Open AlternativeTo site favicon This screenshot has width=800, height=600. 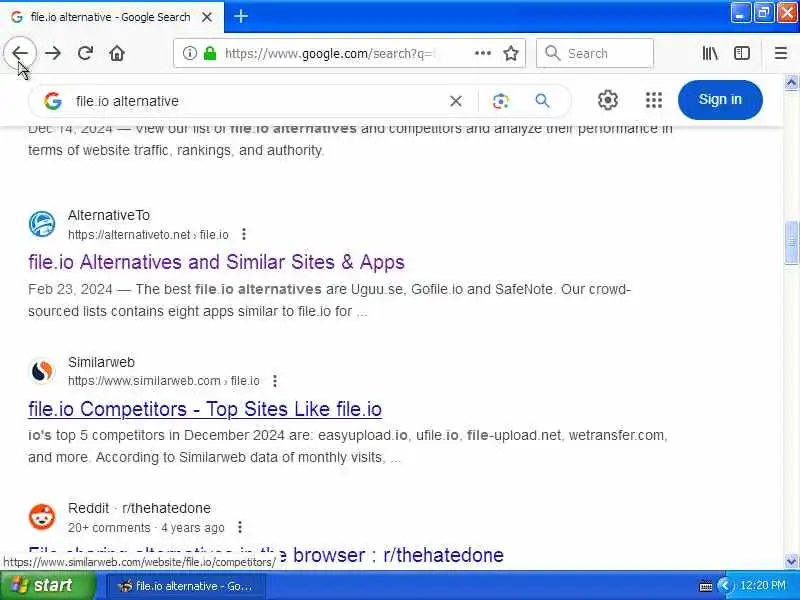[42, 224]
